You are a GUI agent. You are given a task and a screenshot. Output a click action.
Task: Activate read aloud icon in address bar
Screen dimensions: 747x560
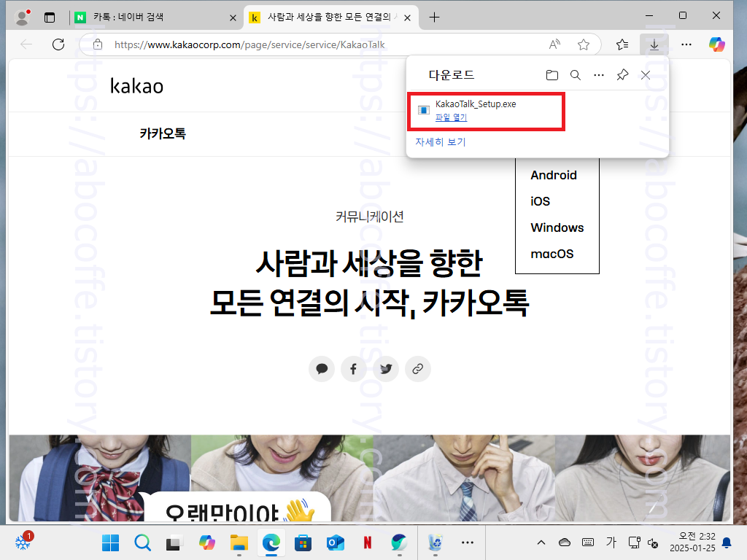(554, 44)
